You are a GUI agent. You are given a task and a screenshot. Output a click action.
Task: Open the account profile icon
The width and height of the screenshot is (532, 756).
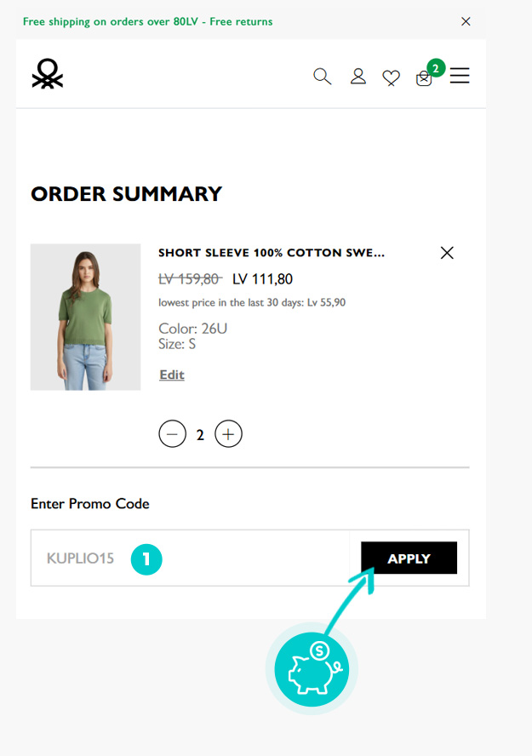point(358,76)
